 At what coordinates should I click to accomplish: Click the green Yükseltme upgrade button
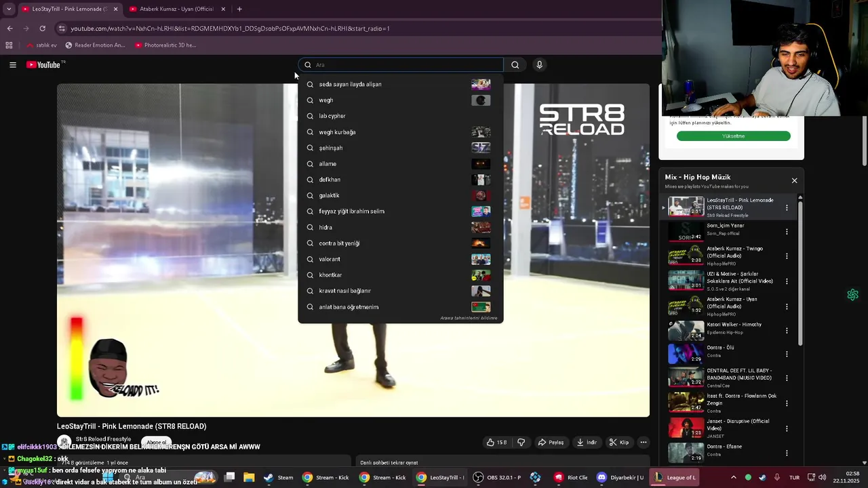click(733, 136)
